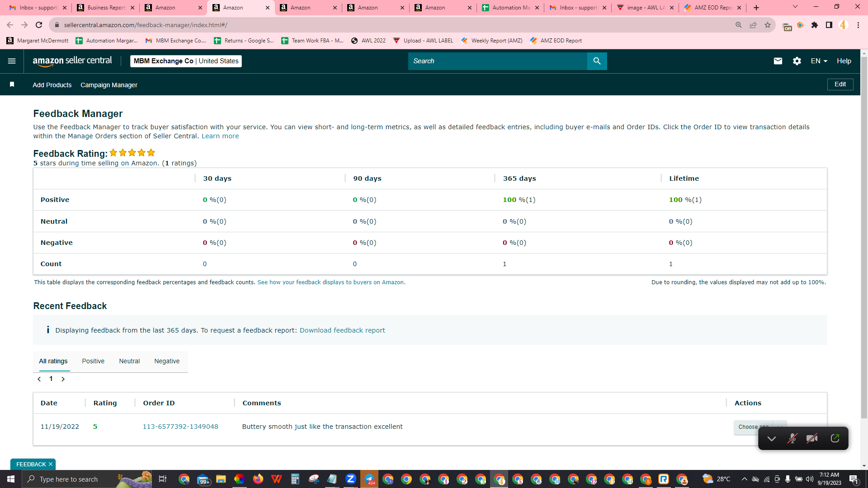Open Zoom from the taskbar
Image resolution: width=868 pixels, height=488 pixels.
[x=351, y=479]
